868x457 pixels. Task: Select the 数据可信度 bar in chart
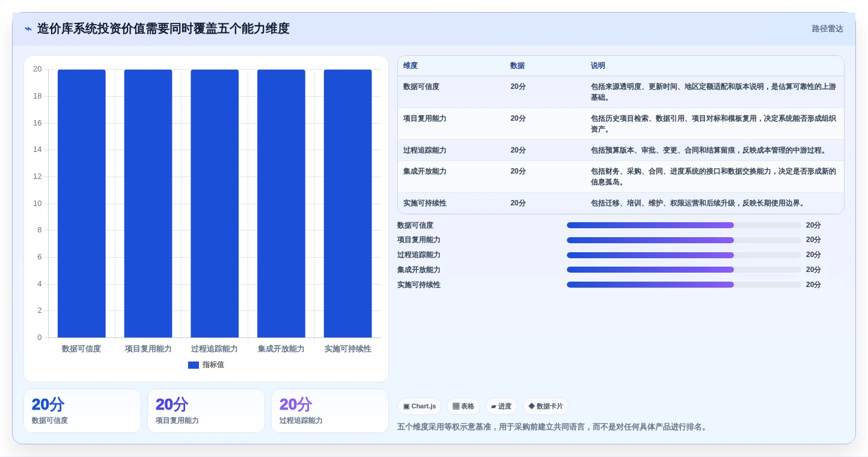82,204
